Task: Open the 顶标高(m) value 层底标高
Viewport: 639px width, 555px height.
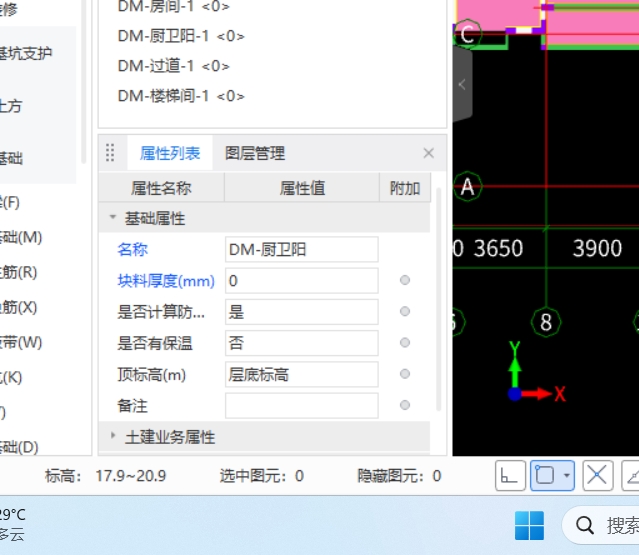Action: 302,374
